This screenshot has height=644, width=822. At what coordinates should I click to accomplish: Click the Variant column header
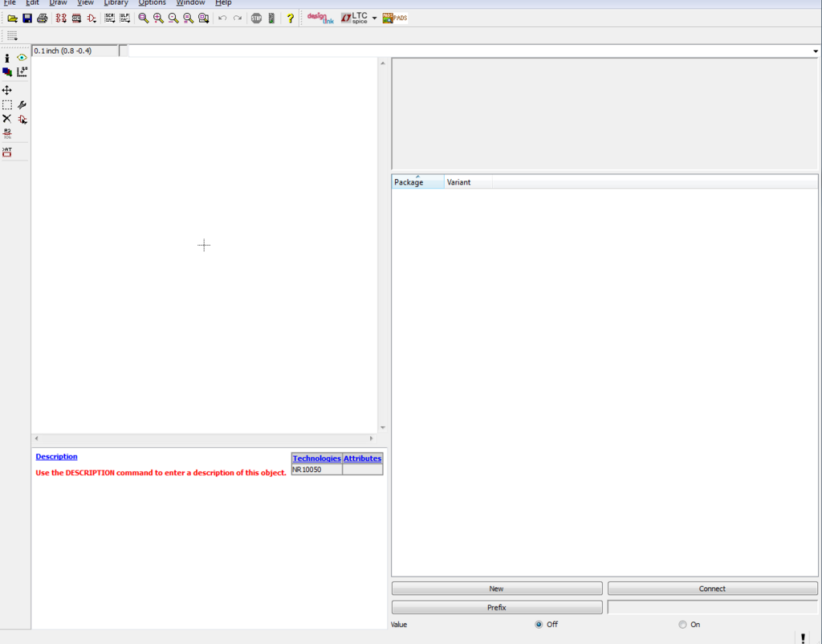[468, 182]
